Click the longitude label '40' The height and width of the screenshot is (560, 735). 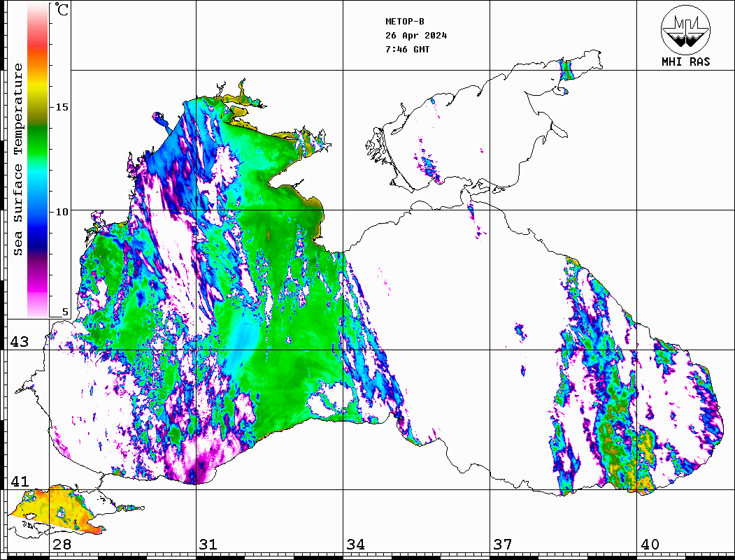650,545
